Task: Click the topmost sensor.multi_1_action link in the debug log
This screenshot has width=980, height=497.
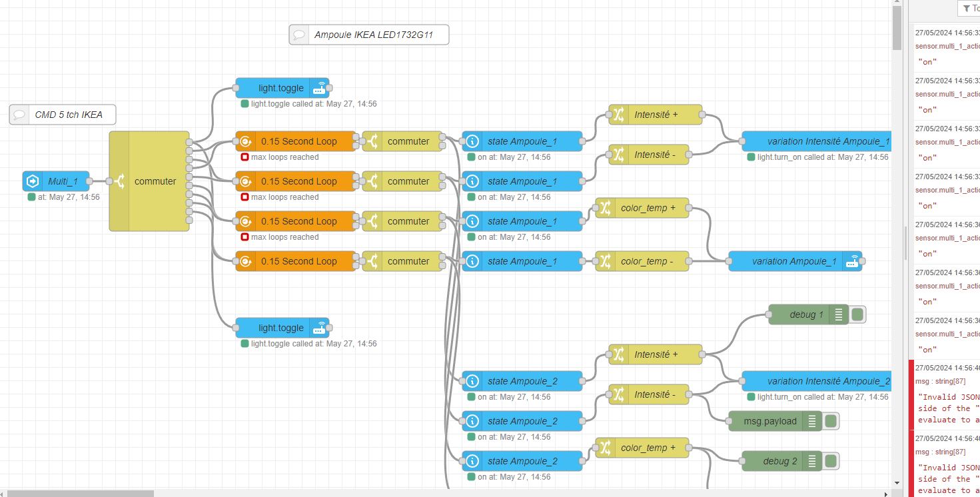Action: pos(947,46)
